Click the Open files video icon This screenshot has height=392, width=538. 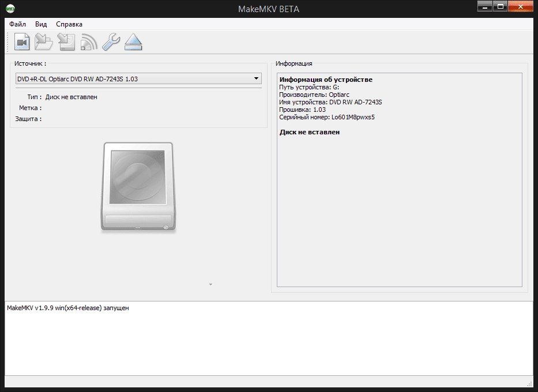coord(22,42)
